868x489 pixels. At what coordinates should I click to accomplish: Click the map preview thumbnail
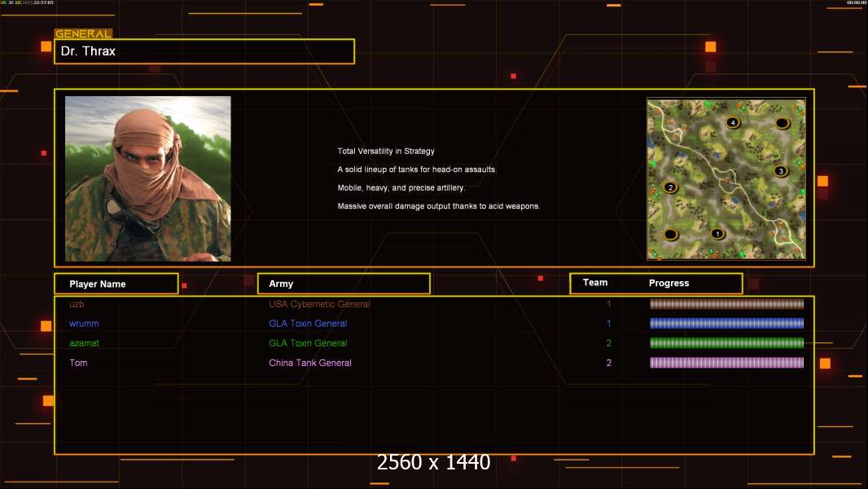pyautogui.click(x=726, y=178)
